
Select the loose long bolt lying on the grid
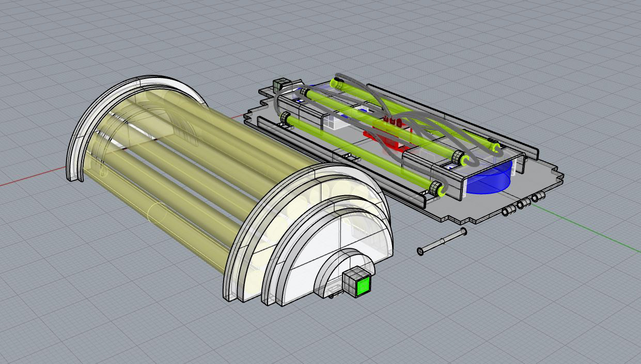coord(442,241)
